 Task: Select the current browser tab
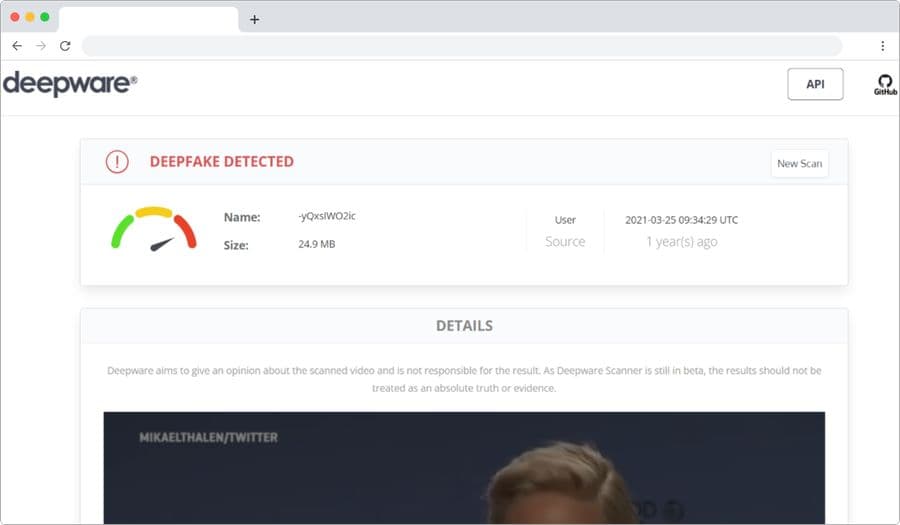pos(148,19)
